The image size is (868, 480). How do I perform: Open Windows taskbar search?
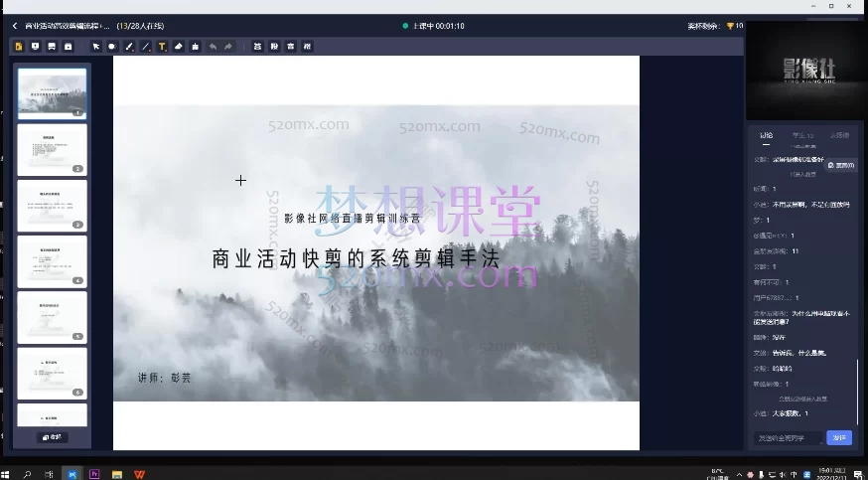[x=27, y=474]
